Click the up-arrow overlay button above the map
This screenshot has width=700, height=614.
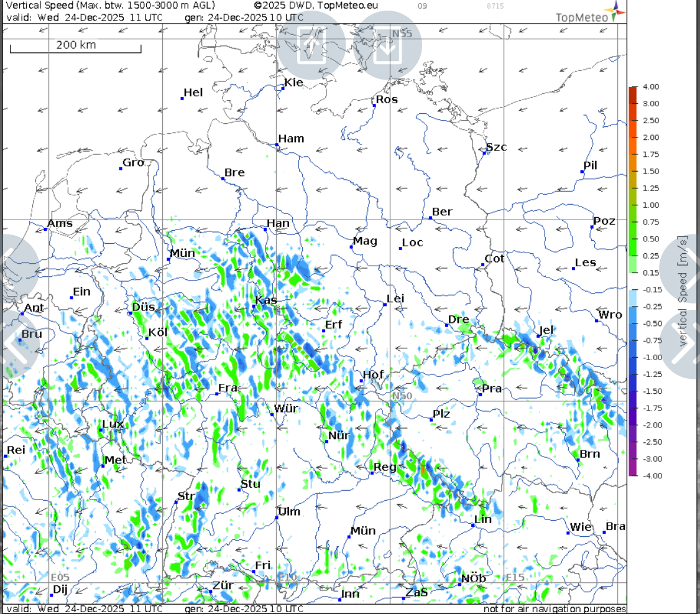click(x=311, y=45)
